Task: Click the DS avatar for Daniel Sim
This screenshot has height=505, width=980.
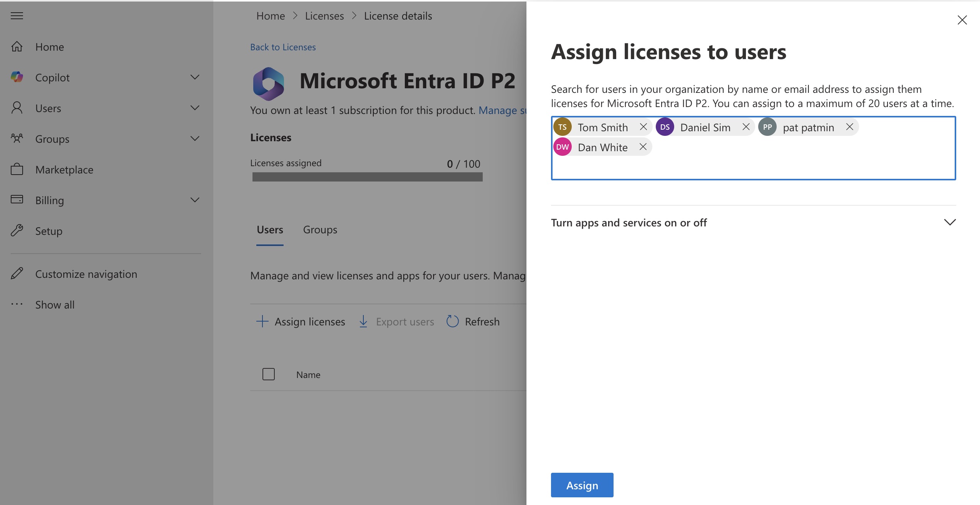Action: (x=665, y=127)
